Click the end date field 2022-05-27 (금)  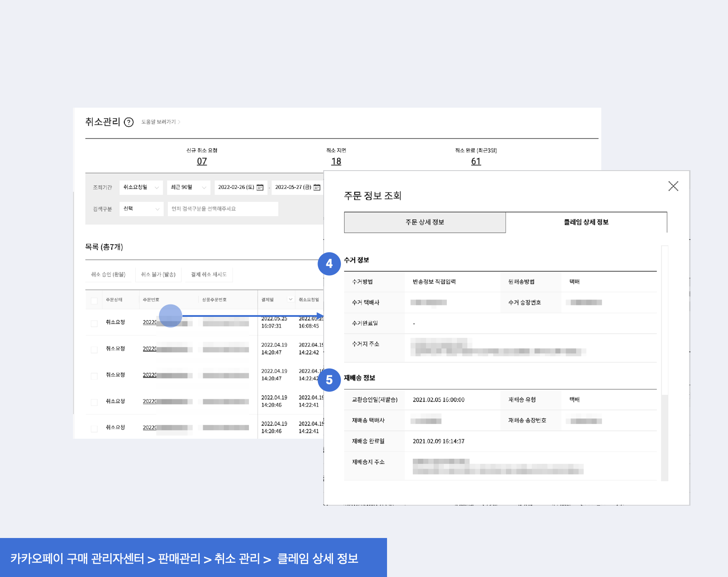(298, 187)
